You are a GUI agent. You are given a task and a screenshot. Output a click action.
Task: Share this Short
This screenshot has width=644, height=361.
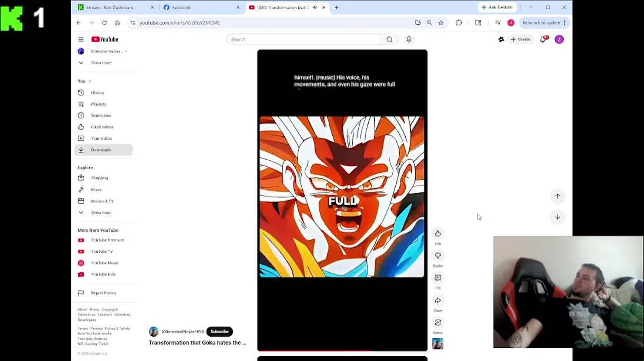click(438, 300)
